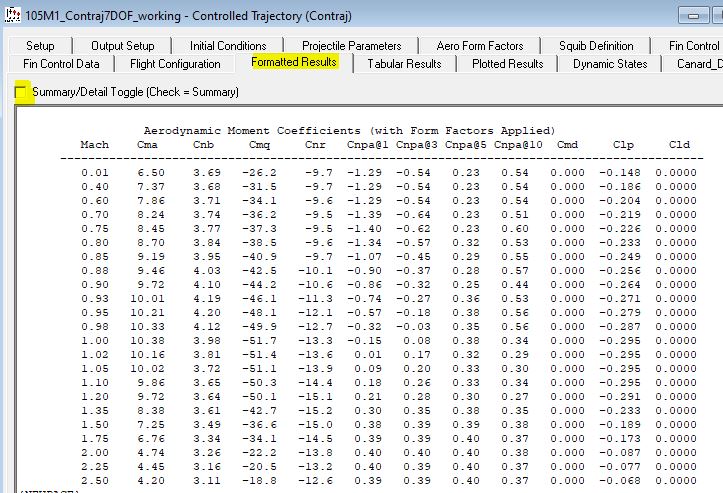The width and height of the screenshot is (723, 493).
Task: Click the highlighted Formatted Results tab
Action: tap(294, 63)
